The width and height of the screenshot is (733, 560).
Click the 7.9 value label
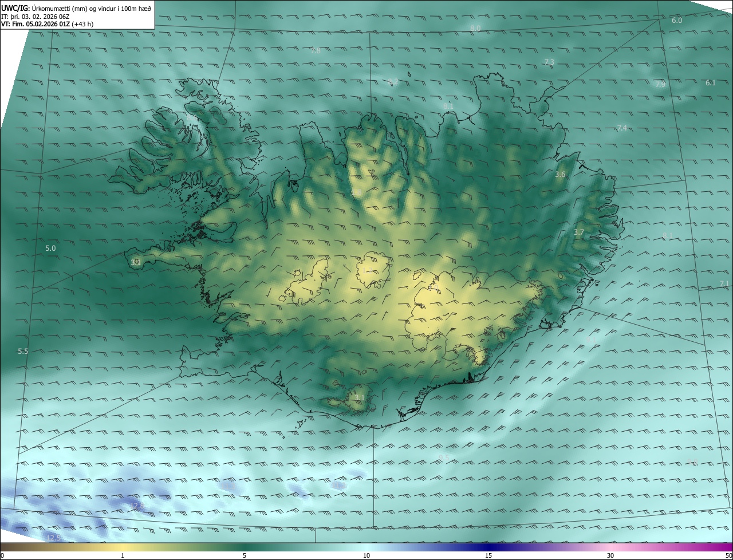[x=660, y=84]
